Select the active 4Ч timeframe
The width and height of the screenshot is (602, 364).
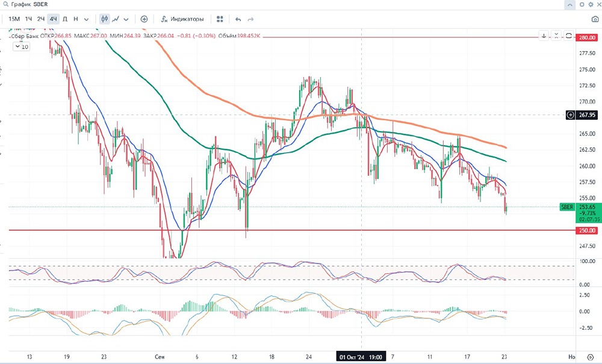54,19
